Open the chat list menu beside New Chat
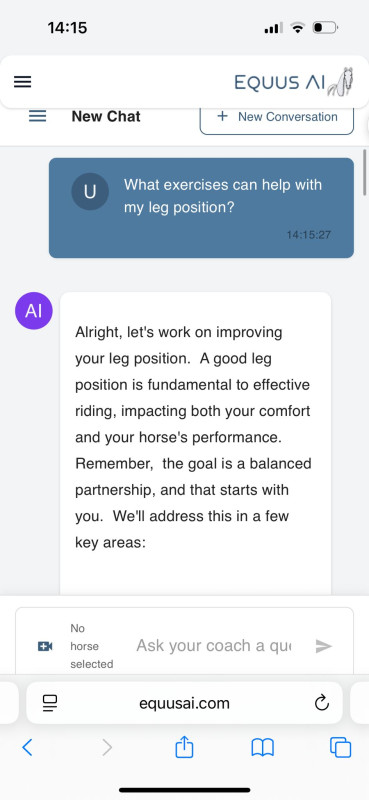 (37, 116)
